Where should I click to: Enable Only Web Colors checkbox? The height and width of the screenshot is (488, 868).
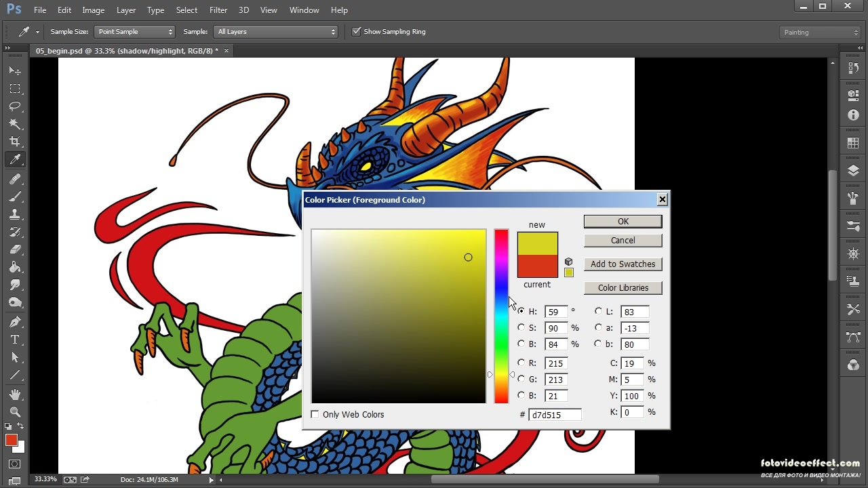click(x=315, y=414)
